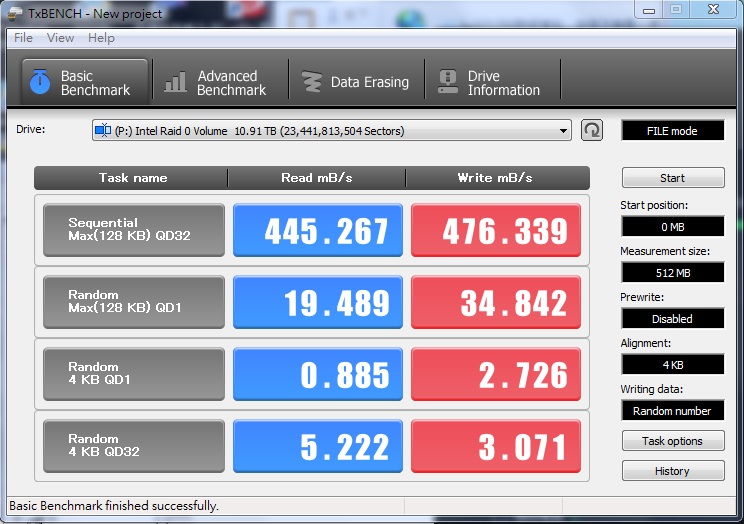Expand the Drive dropdown arrow
Screen dimensions: 744x524
[563, 131]
